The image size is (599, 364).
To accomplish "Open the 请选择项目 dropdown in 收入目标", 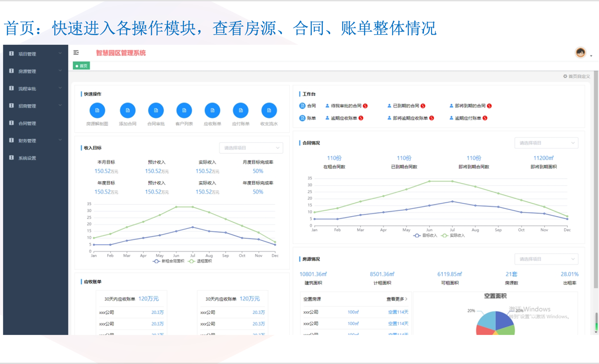I will pos(251,148).
